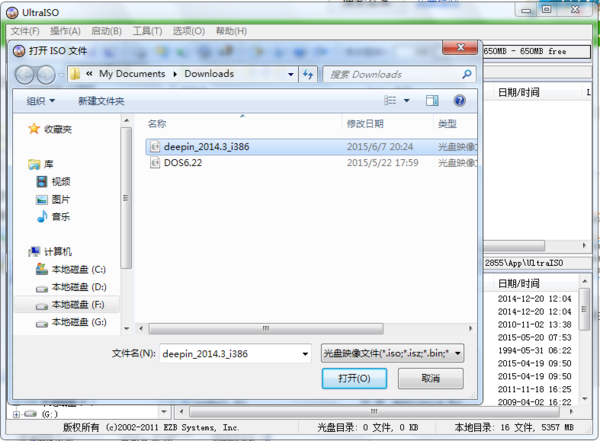Select the DOS6.22 file
Viewport: 600px width, 441px height.
point(311,163)
